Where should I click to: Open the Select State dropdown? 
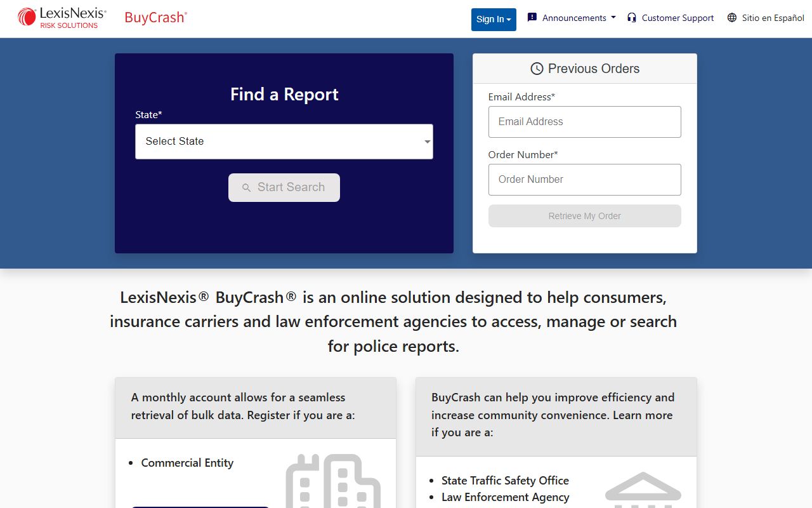tap(284, 142)
